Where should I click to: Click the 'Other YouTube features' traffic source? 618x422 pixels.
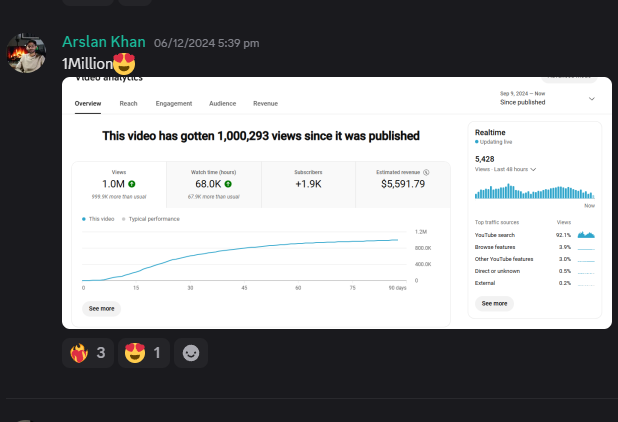(535, 259)
